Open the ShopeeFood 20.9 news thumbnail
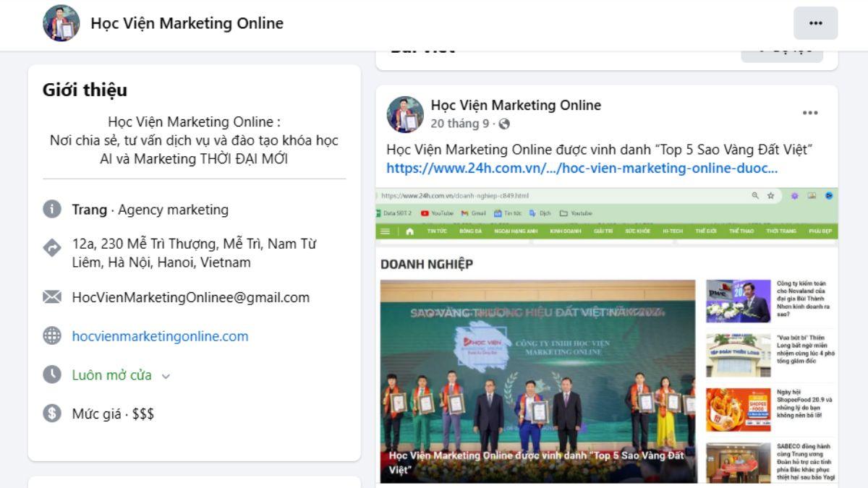 click(x=739, y=409)
